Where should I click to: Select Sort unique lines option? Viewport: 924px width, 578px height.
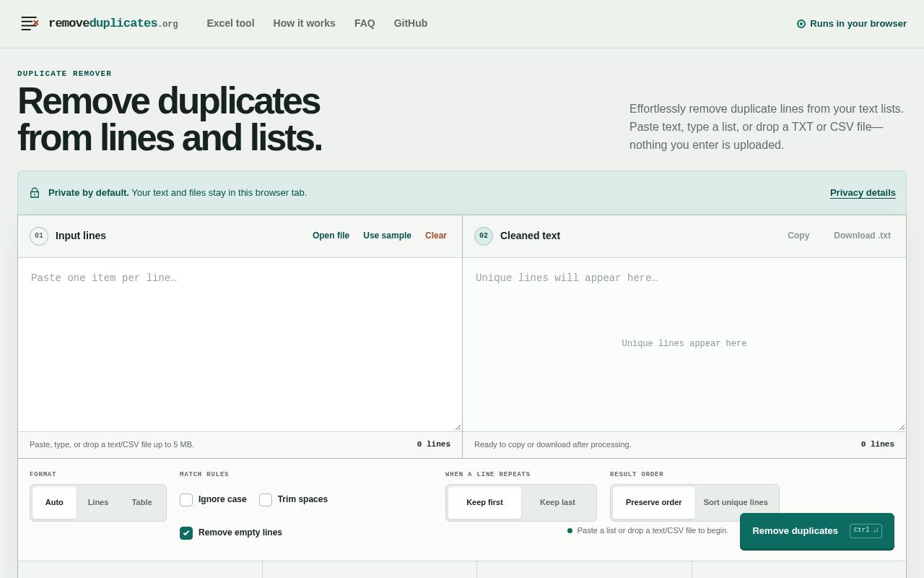coord(736,503)
